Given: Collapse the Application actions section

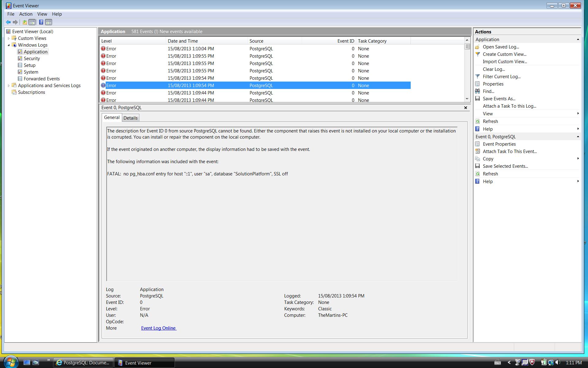Looking at the screenshot, I should (578, 40).
